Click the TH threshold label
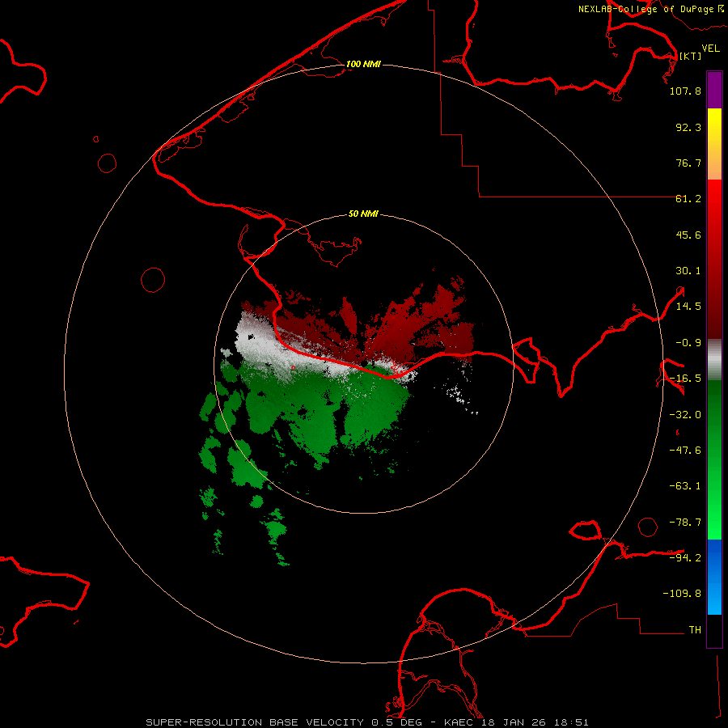 [x=695, y=630]
